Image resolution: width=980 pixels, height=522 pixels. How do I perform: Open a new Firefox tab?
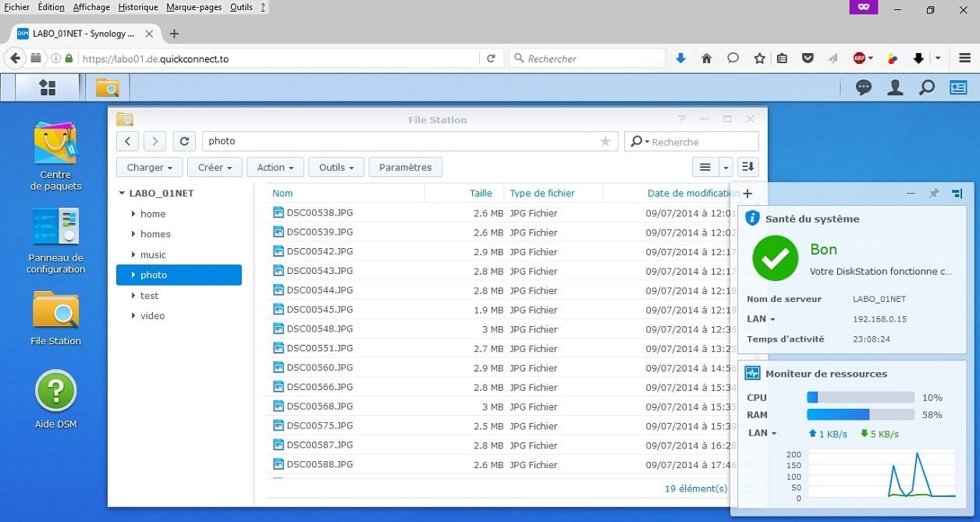coord(174,34)
